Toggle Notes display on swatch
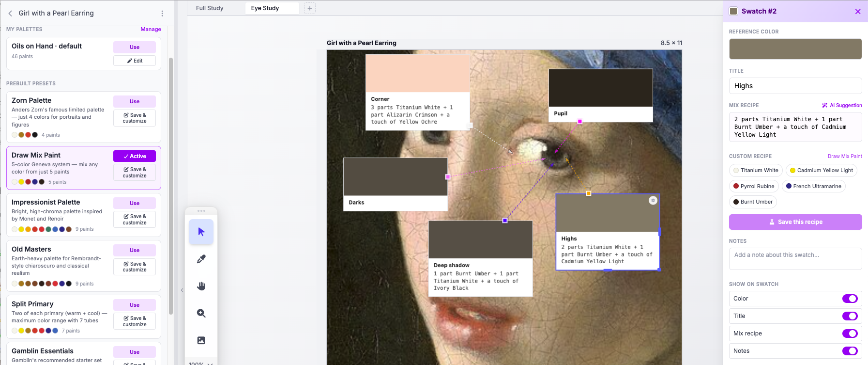 [850, 351]
